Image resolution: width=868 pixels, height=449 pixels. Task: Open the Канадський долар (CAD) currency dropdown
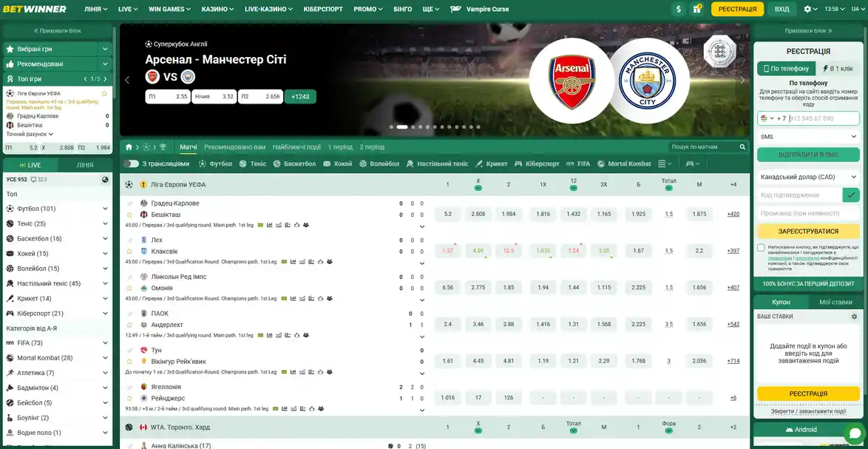[808, 178]
